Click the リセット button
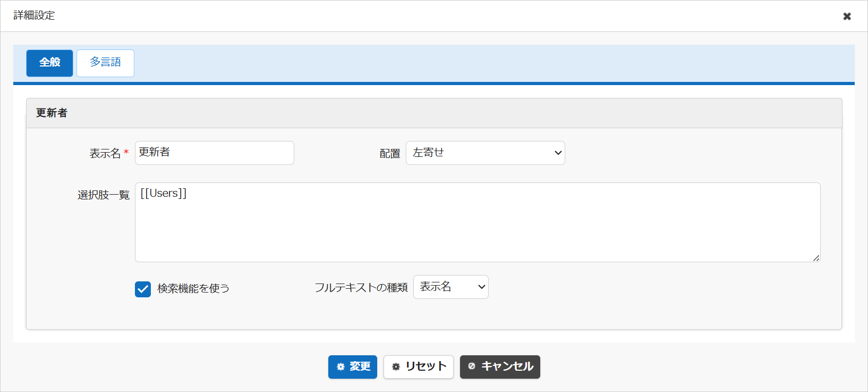The image size is (868, 392). coord(419,366)
